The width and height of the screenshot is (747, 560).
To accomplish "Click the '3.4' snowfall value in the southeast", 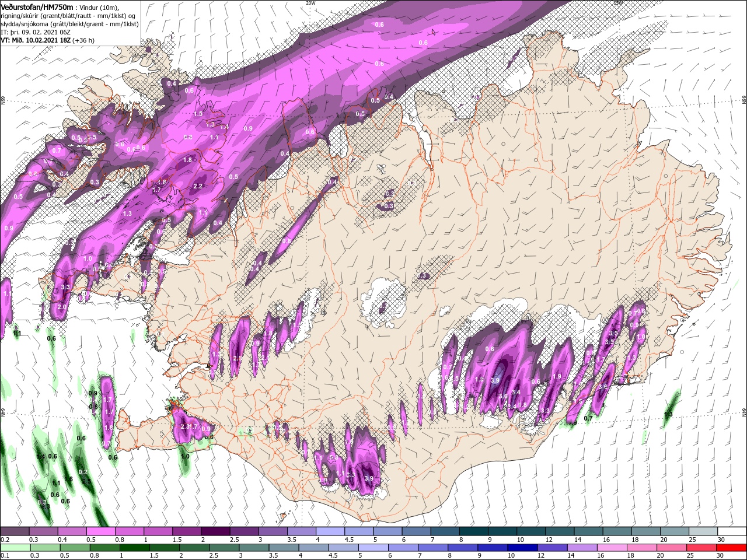I will click(x=516, y=392).
